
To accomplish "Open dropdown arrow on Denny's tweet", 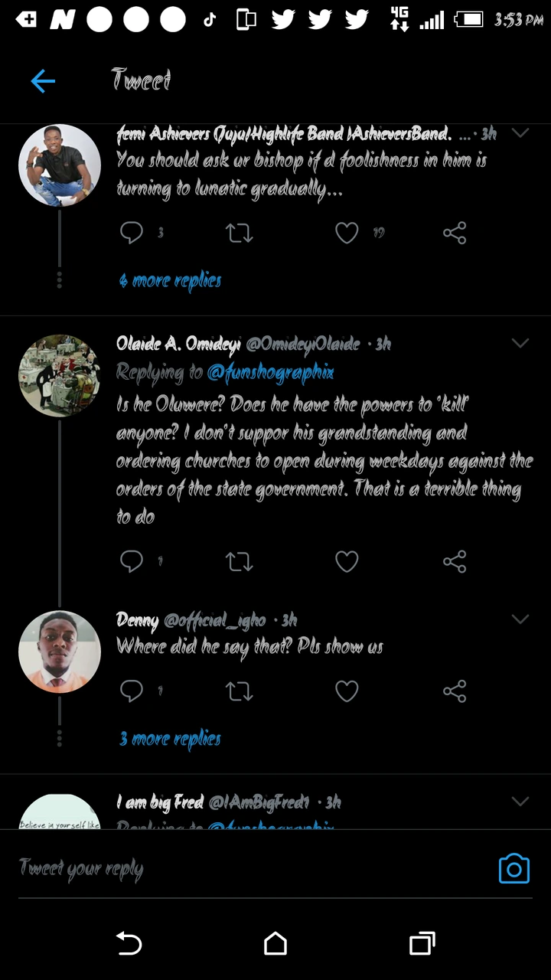I will click(x=520, y=619).
